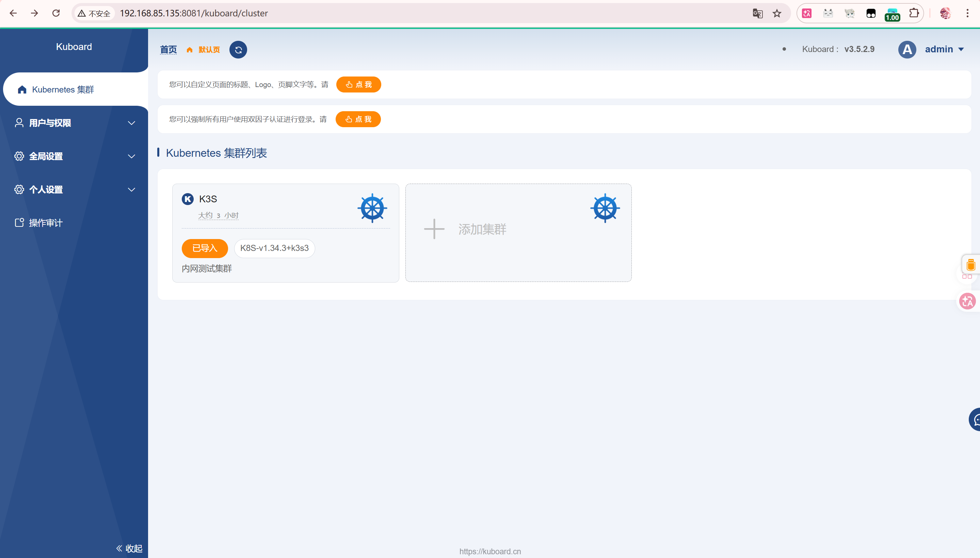This screenshot has width=980, height=558.
Task: Open the kuboard.cn footer link
Action: (x=490, y=551)
